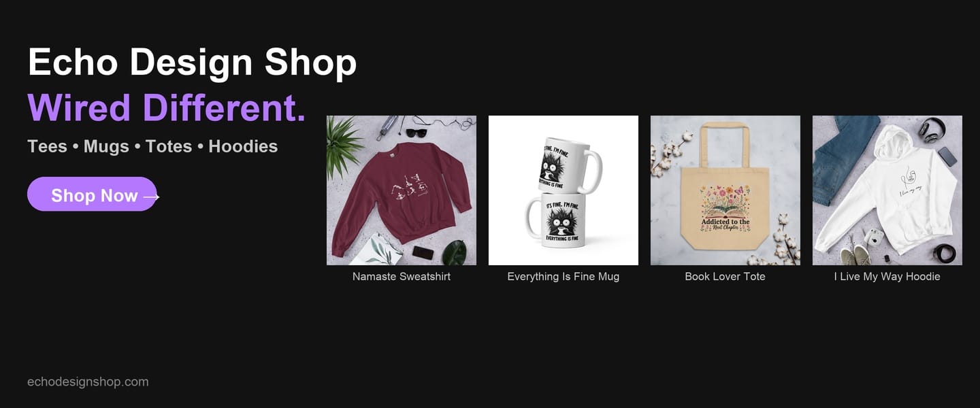This screenshot has width=980, height=408.
Task: Click the purple Wired Different tagline
Action: click(x=167, y=107)
